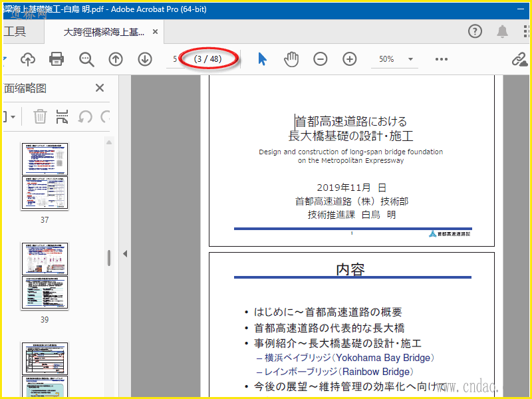
Task: Click the date text 2019年11月 日
Action: (x=351, y=188)
